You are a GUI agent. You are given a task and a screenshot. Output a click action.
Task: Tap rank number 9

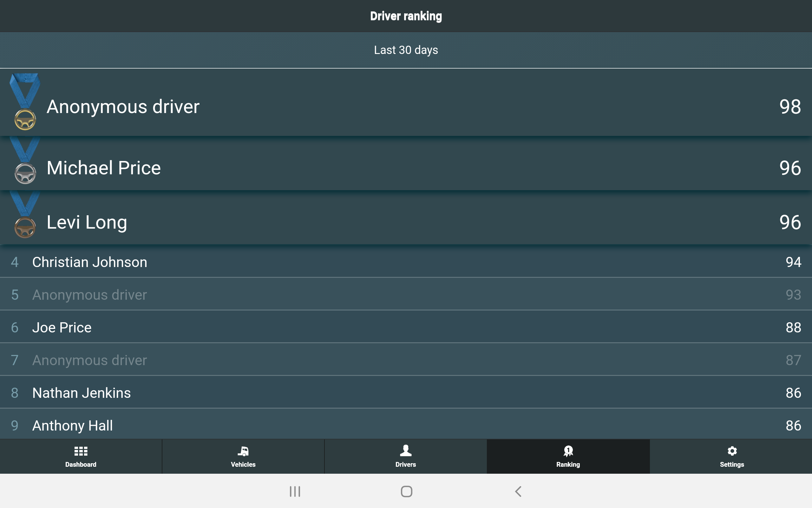pyautogui.click(x=14, y=425)
